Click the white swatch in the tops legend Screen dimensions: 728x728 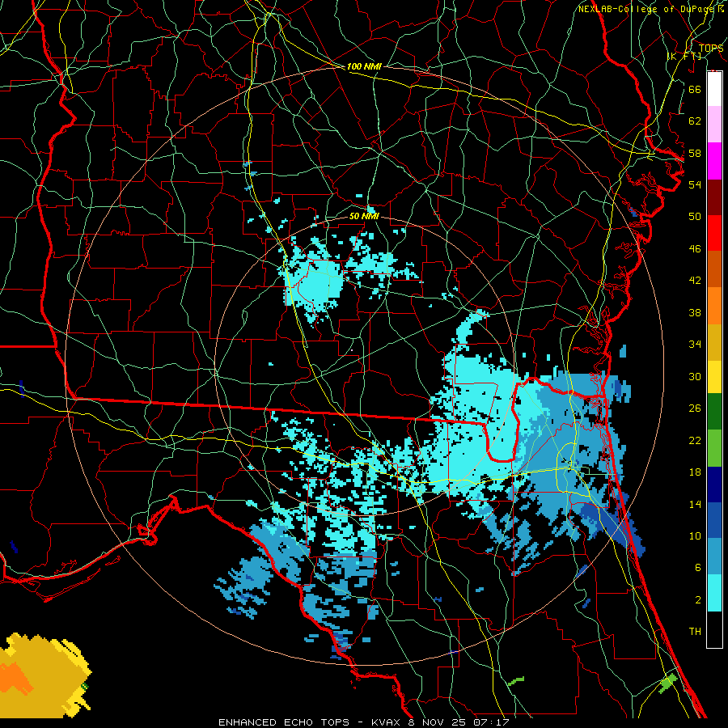click(x=714, y=89)
